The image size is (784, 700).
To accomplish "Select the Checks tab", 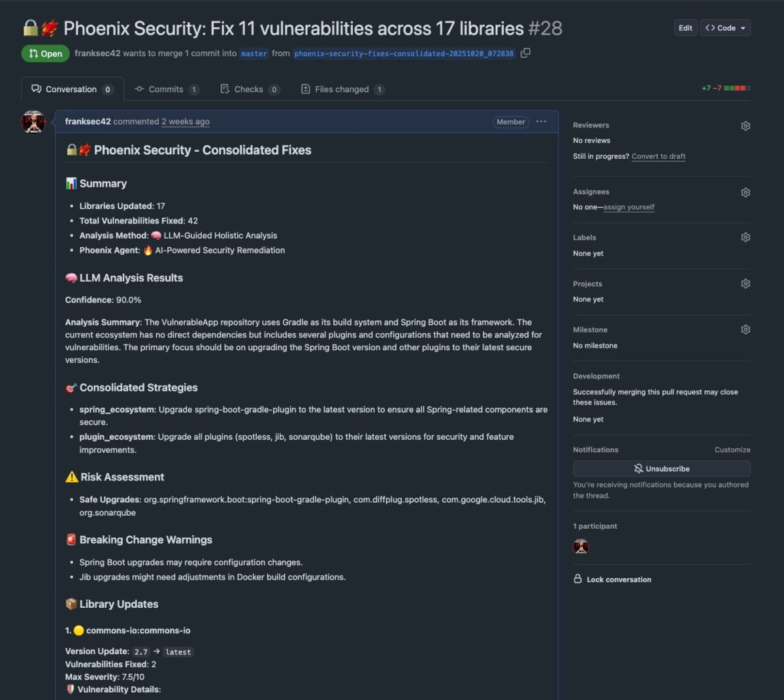I will (x=248, y=90).
